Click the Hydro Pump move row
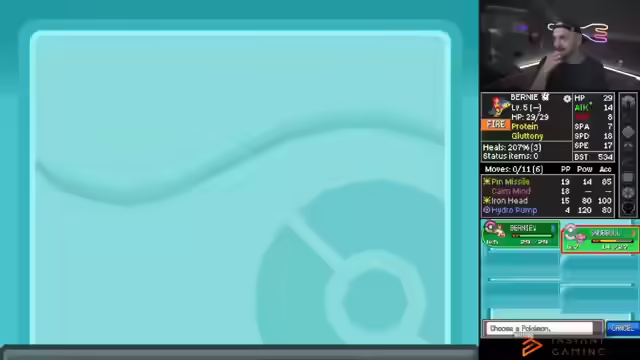The image size is (640, 360). (548, 210)
